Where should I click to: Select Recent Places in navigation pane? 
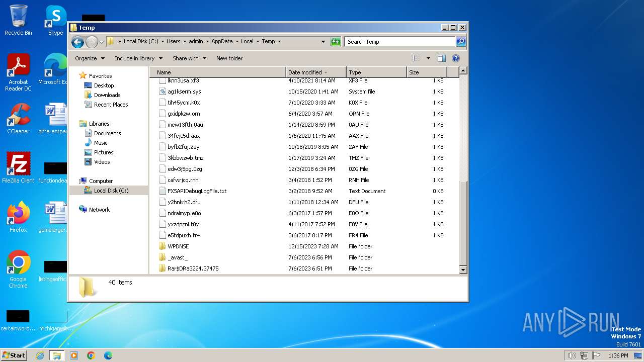pos(111,105)
